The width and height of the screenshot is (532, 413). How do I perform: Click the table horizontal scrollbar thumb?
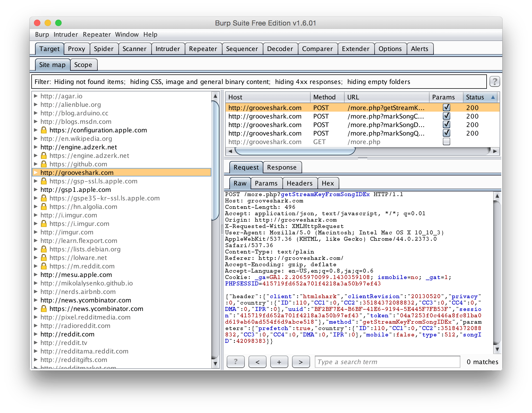[x=295, y=151]
